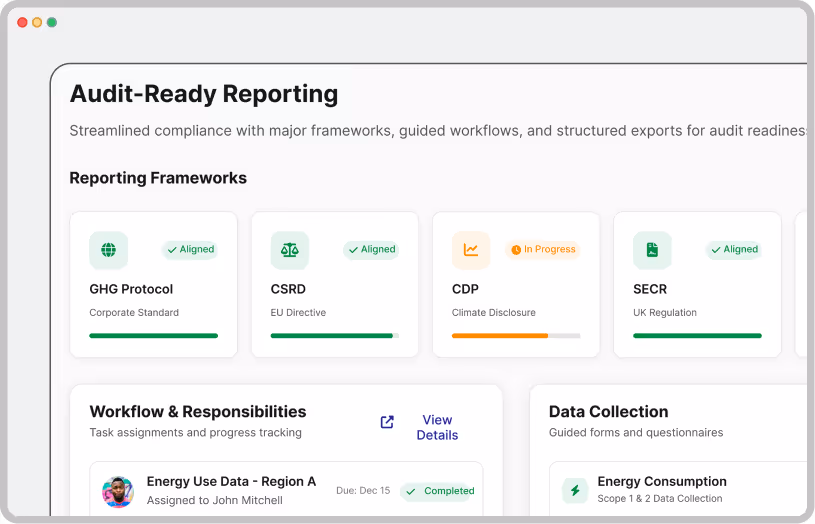Click the SECR document icon

coord(652,250)
